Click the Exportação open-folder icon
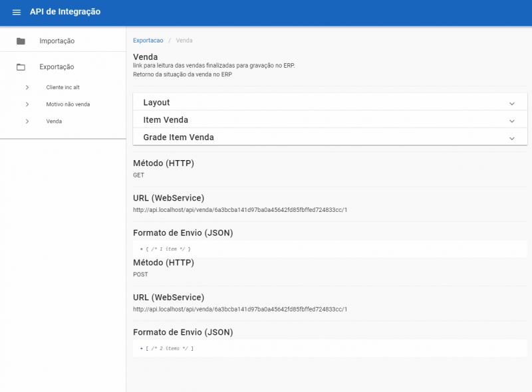 21,67
